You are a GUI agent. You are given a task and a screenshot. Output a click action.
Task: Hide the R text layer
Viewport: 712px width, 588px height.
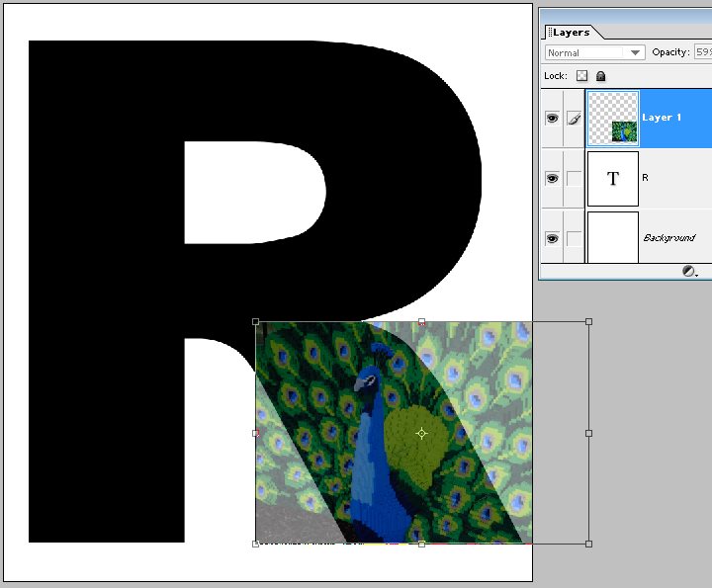(552, 178)
